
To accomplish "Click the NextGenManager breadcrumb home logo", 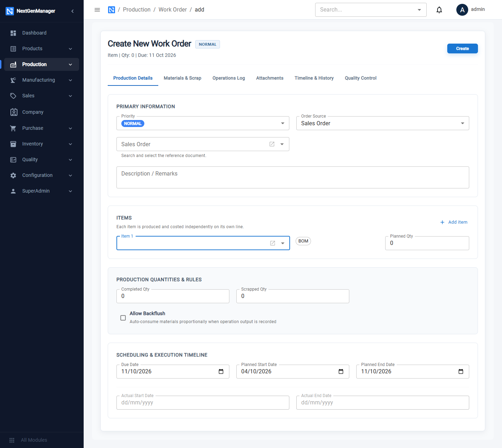I will coord(112,10).
